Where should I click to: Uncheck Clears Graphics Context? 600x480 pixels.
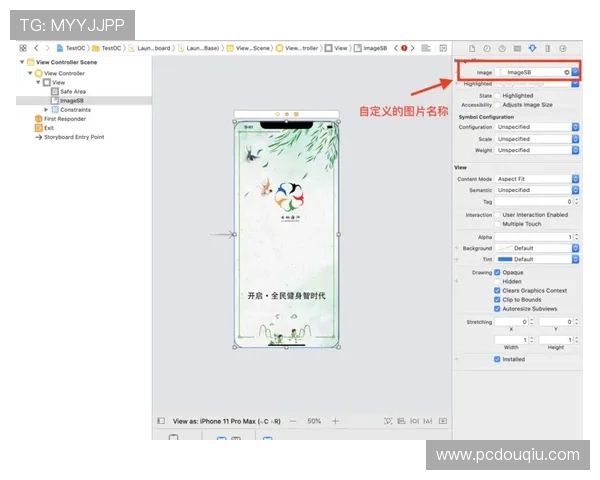[497, 291]
